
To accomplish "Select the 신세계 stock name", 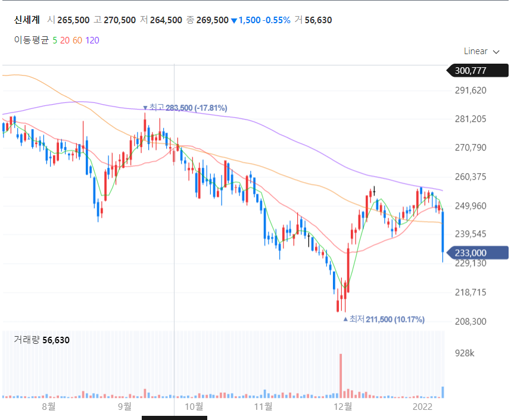I will (27, 20).
